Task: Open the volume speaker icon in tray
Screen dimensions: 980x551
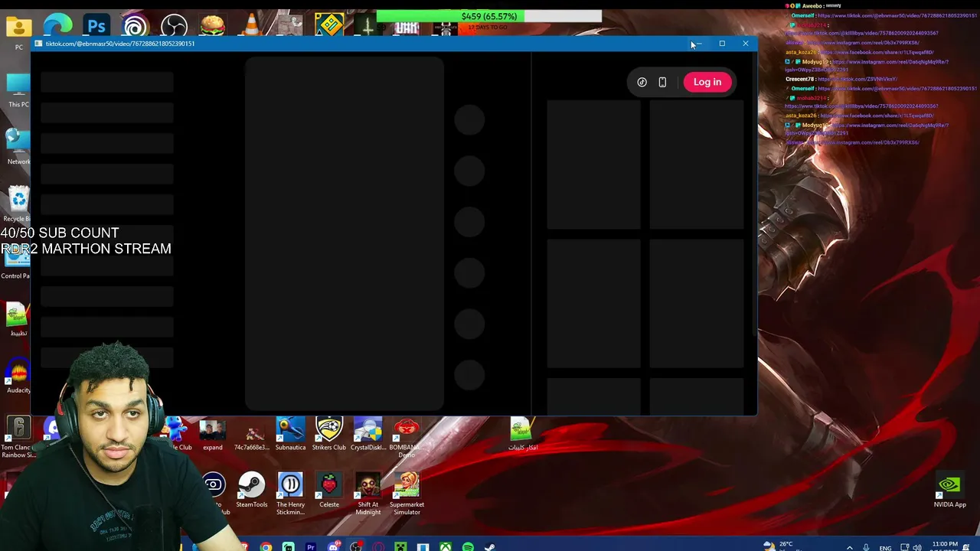Action: [917, 547]
